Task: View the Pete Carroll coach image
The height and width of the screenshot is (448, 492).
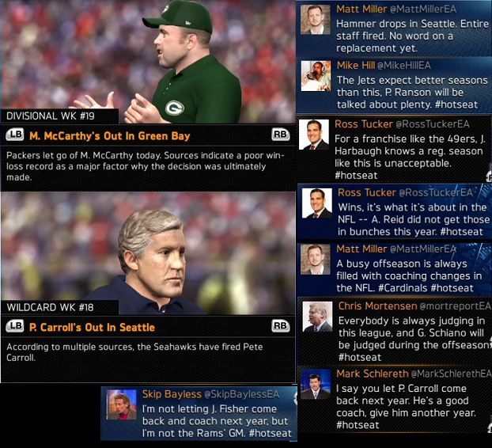Action: coord(147,253)
